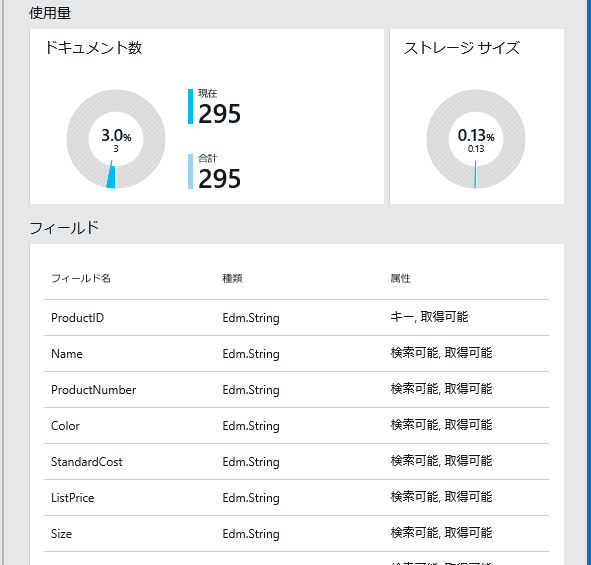Viewport: 591px width, 565px height.
Task: Select the ProductID field row
Action: click(x=296, y=318)
